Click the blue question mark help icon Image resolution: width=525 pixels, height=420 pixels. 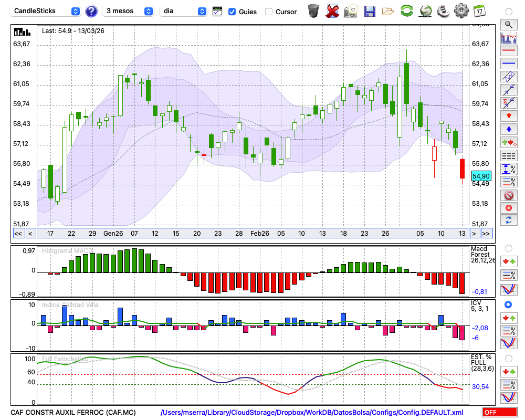click(x=91, y=11)
